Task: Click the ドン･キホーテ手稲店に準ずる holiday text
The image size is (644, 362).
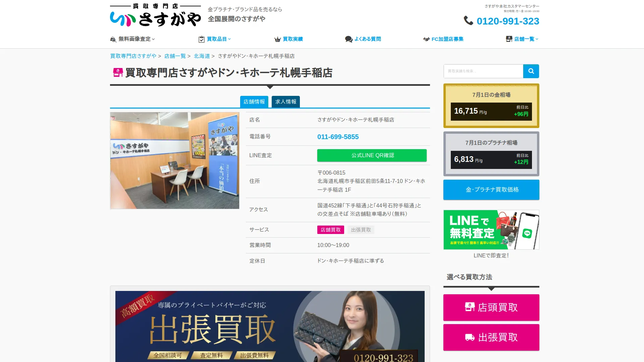Action: [x=351, y=261]
